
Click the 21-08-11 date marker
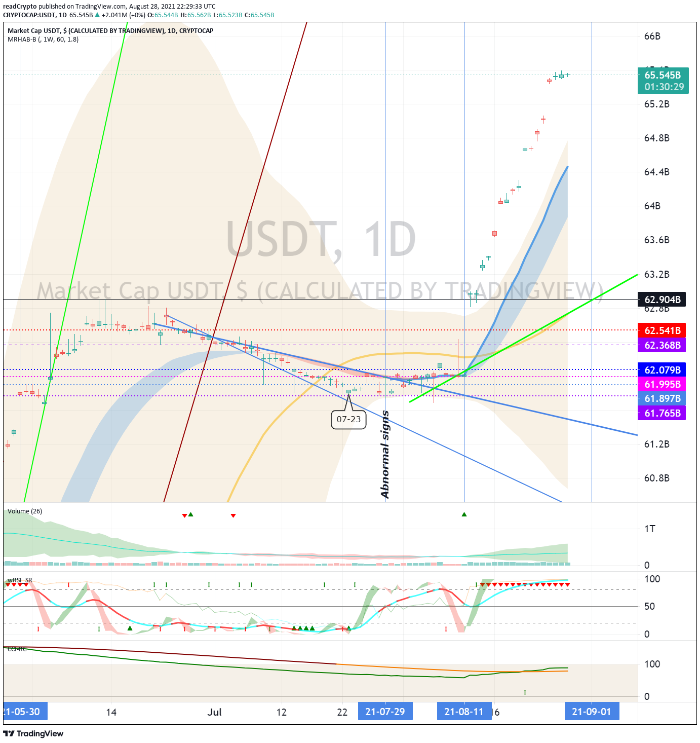(x=464, y=712)
